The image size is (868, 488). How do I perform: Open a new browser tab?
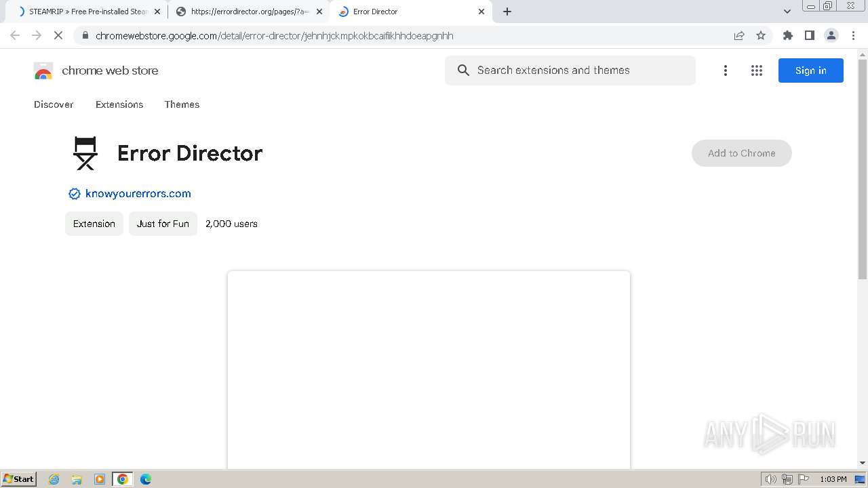(x=507, y=12)
